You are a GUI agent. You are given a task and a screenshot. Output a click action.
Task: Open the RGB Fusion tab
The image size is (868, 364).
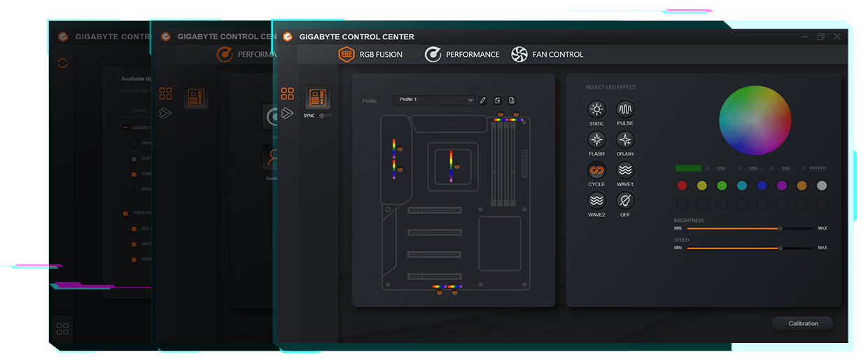click(370, 54)
